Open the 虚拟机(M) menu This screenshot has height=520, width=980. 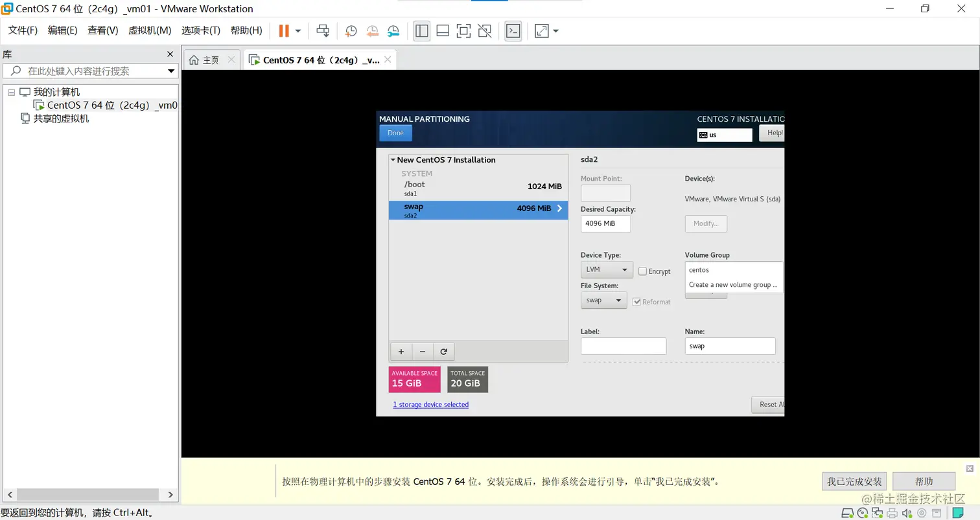150,30
